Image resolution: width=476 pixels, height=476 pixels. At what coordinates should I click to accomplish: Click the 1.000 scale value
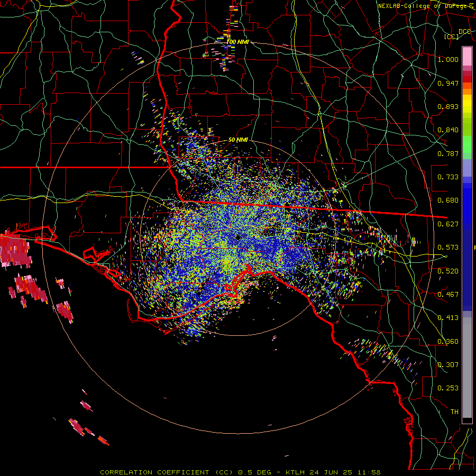click(x=448, y=59)
